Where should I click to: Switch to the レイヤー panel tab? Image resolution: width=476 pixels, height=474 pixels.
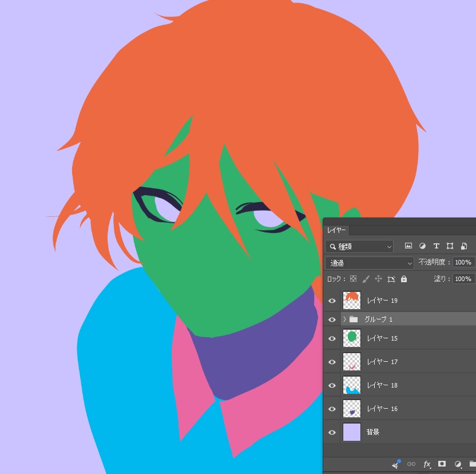coord(336,230)
